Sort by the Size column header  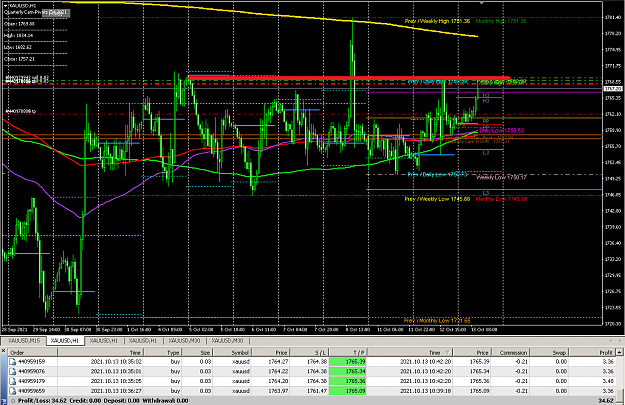pyautogui.click(x=197, y=352)
